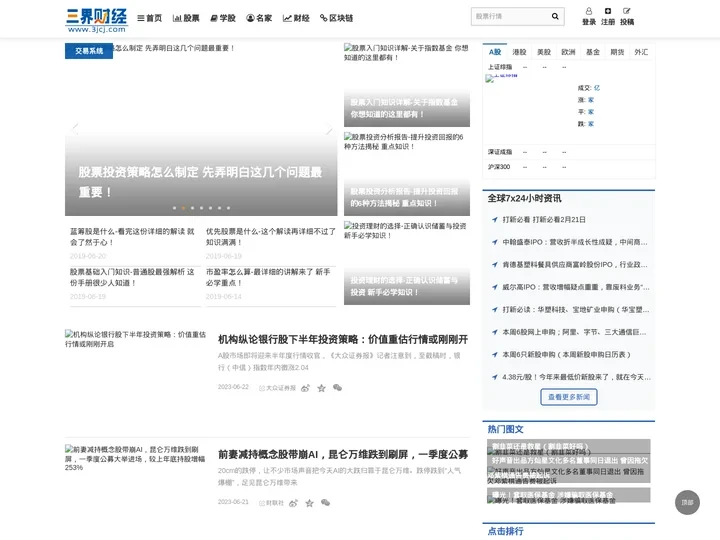Click the search magnifier icon

tap(555, 17)
